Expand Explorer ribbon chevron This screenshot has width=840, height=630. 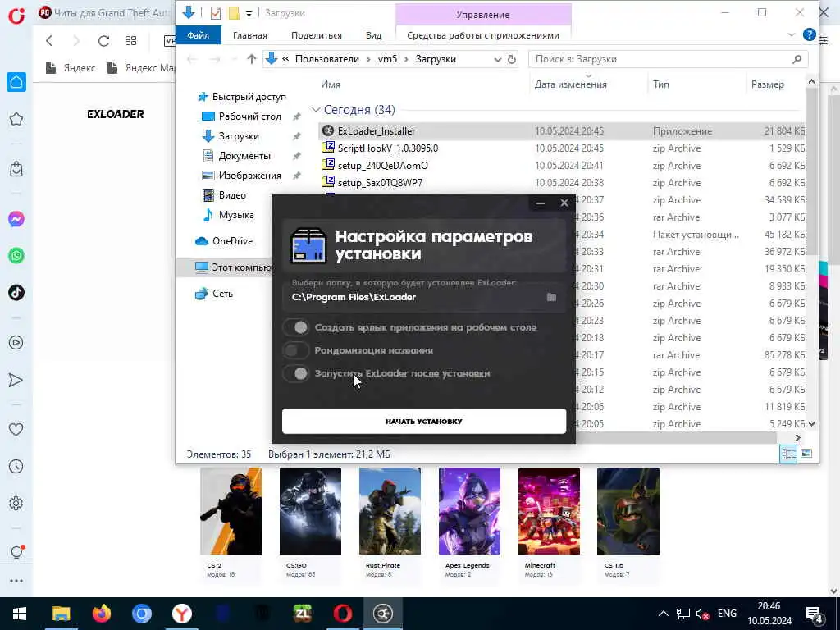(792, 34)
